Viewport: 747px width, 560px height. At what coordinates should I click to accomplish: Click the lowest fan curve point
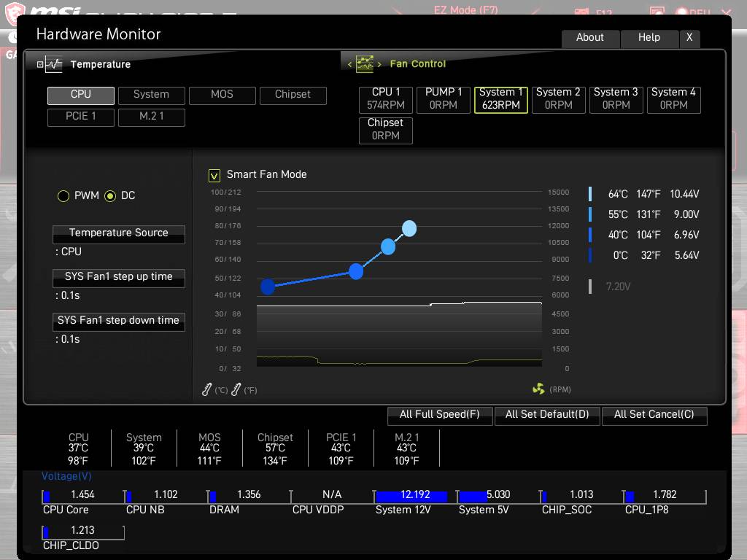[x=268, y=286]
